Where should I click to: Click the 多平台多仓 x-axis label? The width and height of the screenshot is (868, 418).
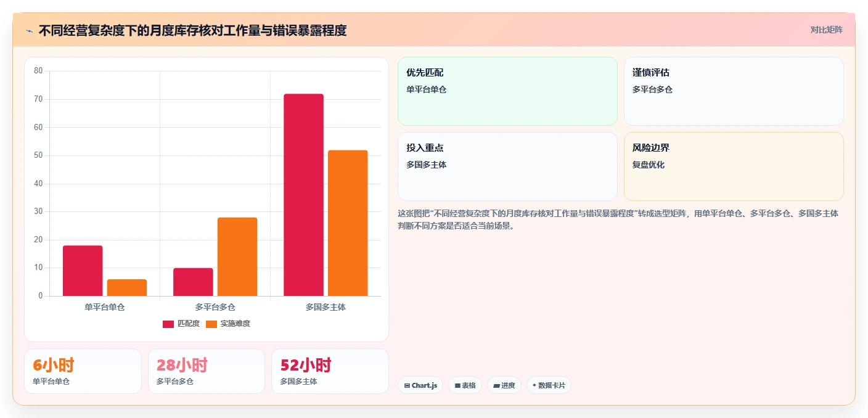[x=215, y=306]
